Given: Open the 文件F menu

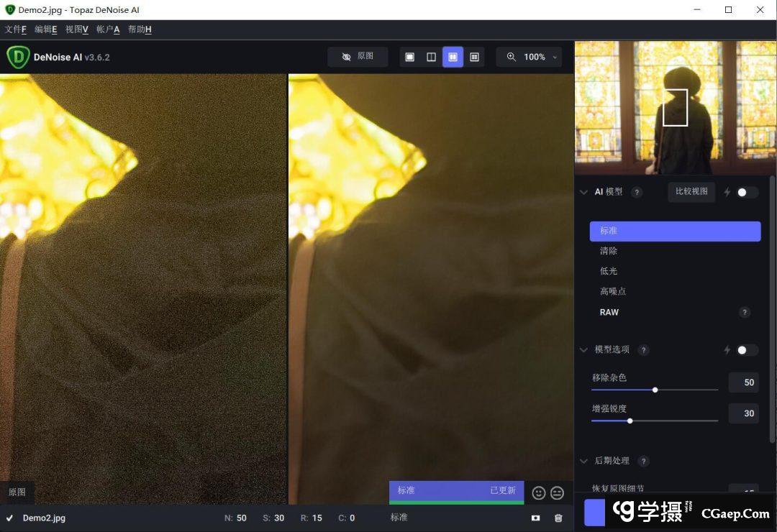Looking at the screenshot, I should (x=16, y=29).
